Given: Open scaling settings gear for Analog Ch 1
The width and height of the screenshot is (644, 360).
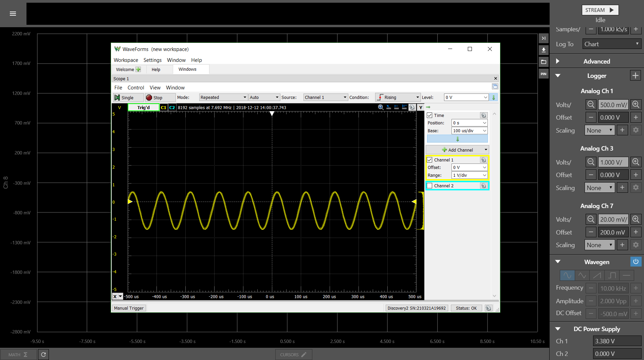Looking at the screenshot, I should tap(636, 130).
